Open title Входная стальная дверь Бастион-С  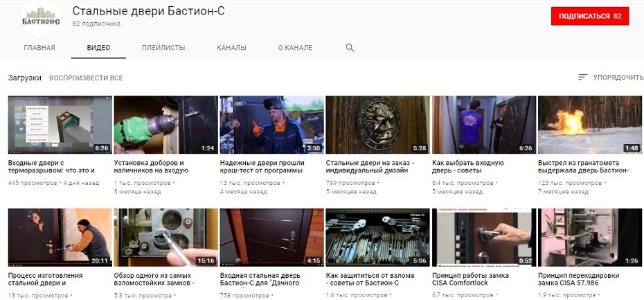(260, 279)
